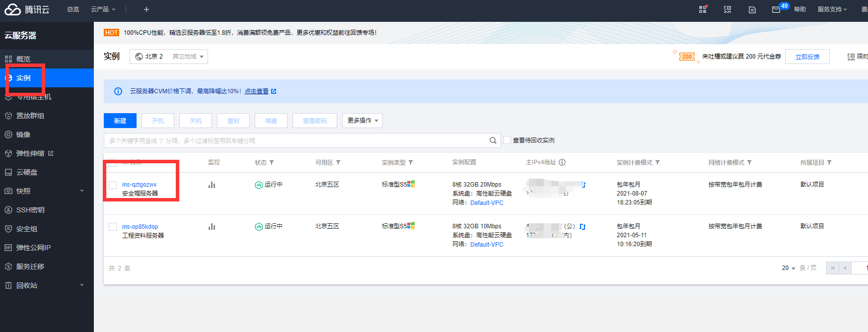This screenshot has height=332, width=868.
Task: Open the 服务支持 dropdown
Action: (x=832, y=9)
